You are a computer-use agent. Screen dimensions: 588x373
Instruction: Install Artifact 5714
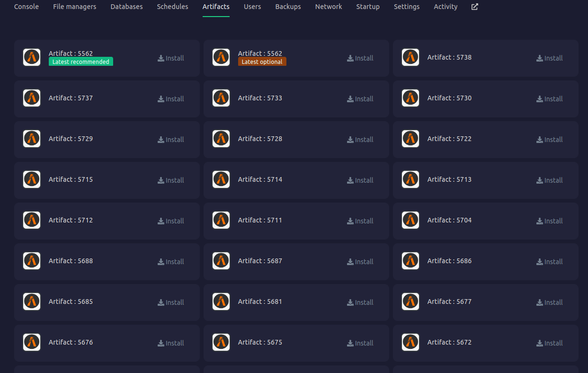[360, 180]
